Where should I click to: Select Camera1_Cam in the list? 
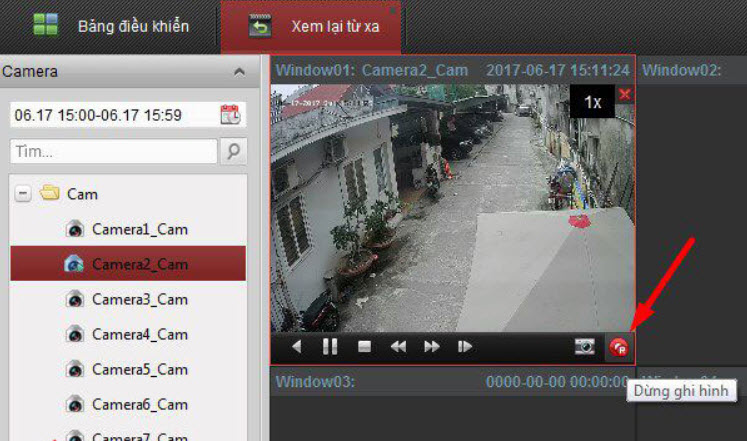click(x=139, y=229)
